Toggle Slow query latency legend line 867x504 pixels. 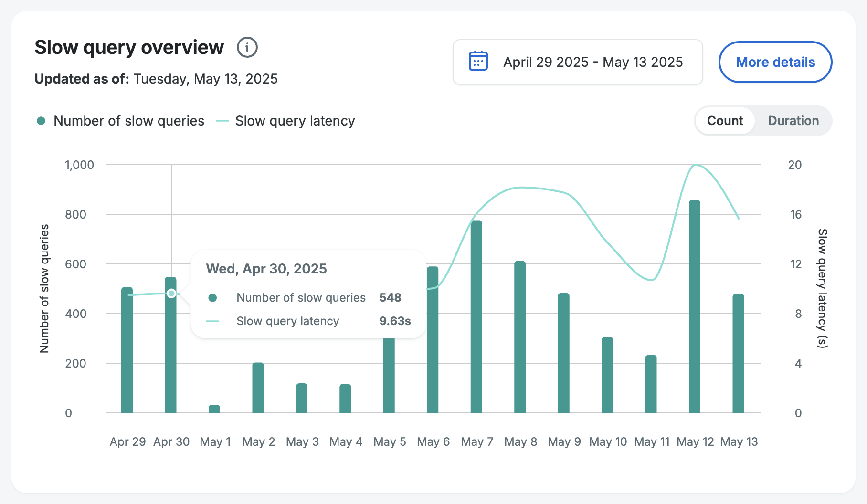222,121
